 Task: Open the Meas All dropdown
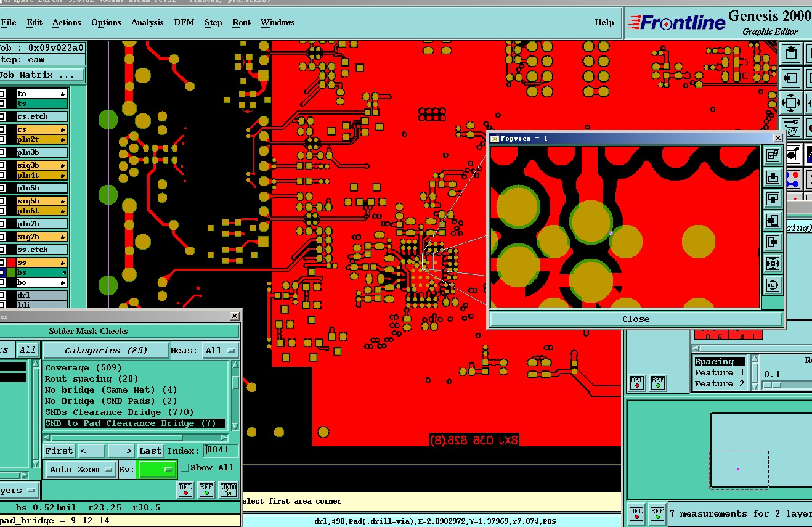[221, 350]
